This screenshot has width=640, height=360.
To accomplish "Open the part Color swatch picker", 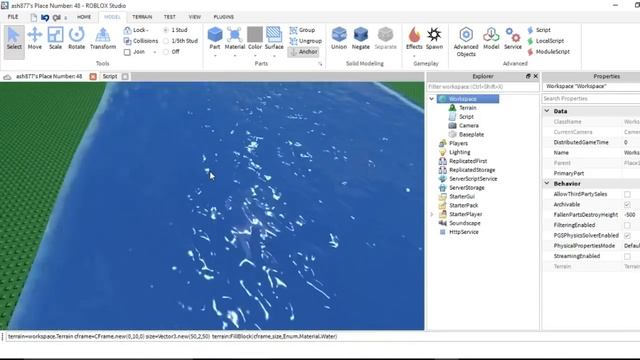I will pos(255,39).
